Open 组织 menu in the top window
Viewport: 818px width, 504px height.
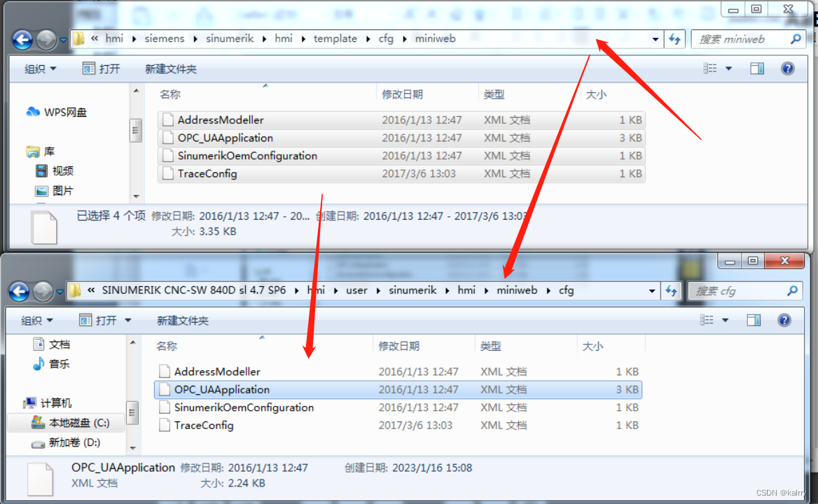[x=40, y=69]
